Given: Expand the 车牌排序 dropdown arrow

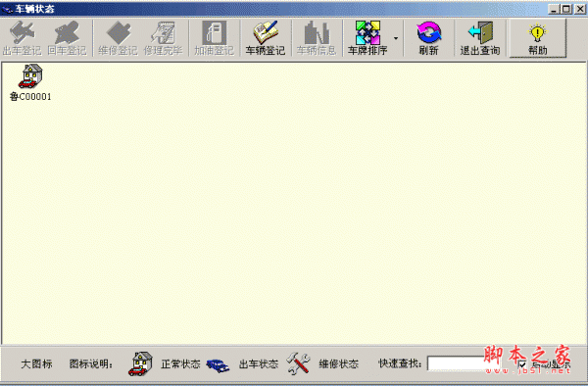Looking at the screenshot, I should (396, 38).
